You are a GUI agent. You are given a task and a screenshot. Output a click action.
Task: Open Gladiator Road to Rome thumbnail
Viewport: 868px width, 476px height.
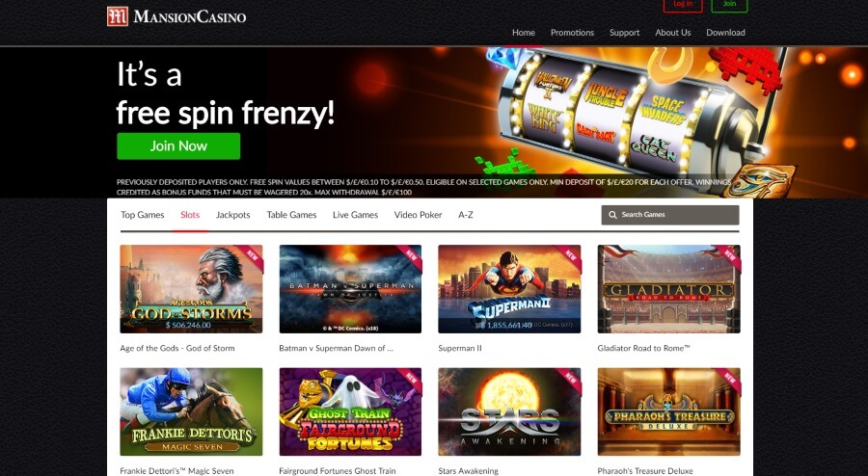[x=668, y=289]
